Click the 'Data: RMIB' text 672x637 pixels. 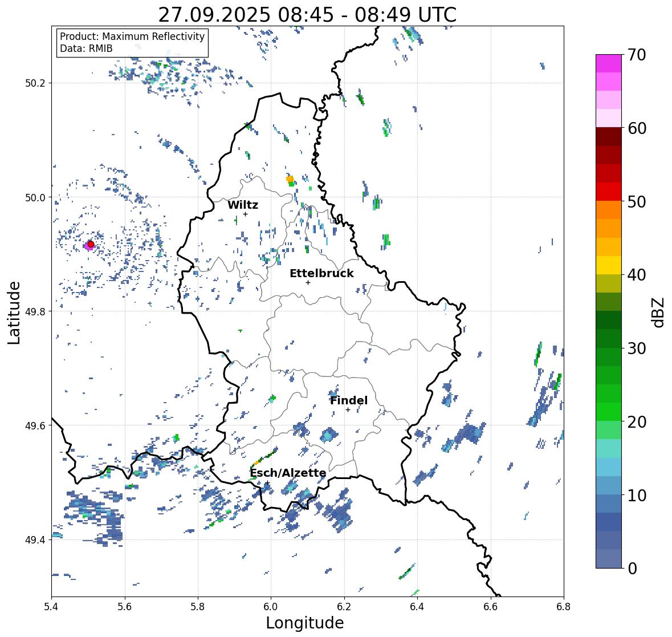click(x=86, y=48)
